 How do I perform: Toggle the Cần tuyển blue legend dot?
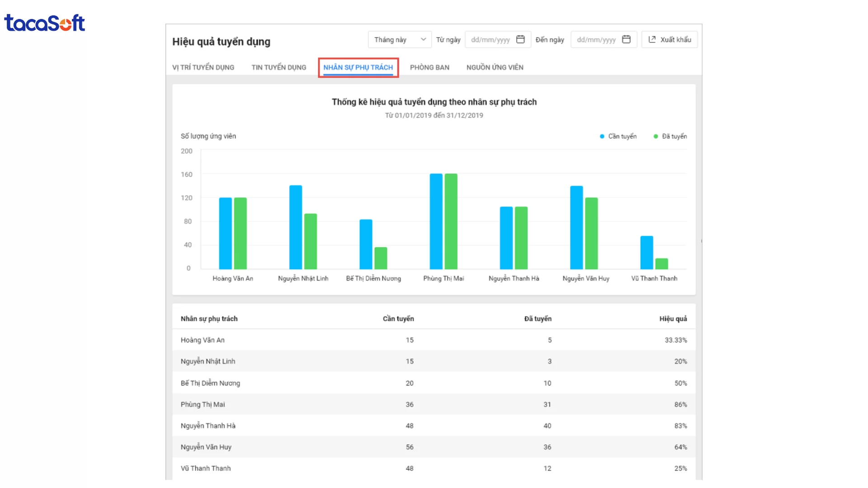tap(602, 136)
